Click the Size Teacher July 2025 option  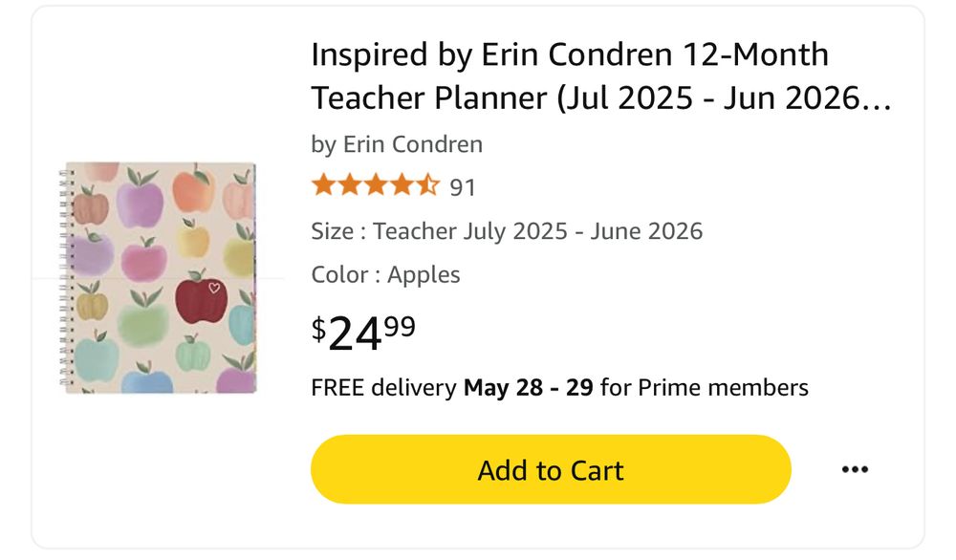click(507, 230)
